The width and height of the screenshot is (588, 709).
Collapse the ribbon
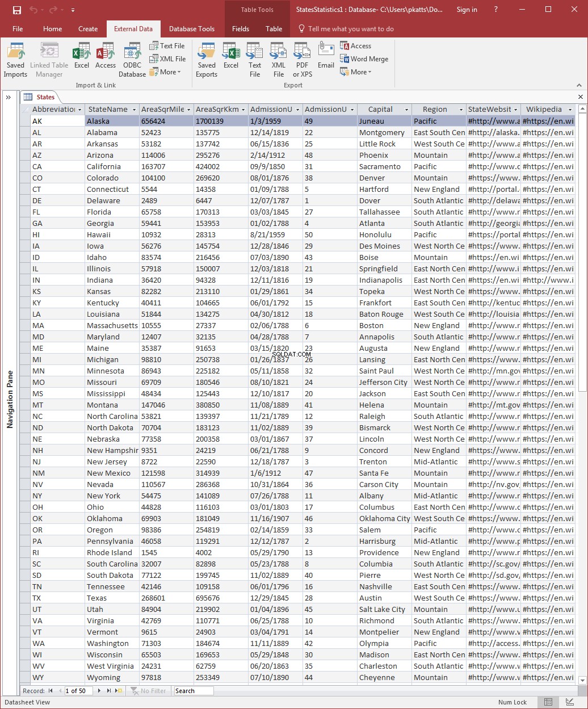click(x=579, y=85)
